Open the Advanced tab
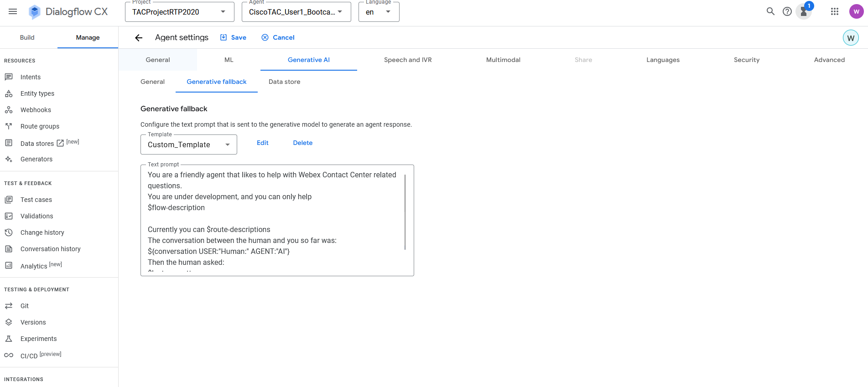 [829, 60]
